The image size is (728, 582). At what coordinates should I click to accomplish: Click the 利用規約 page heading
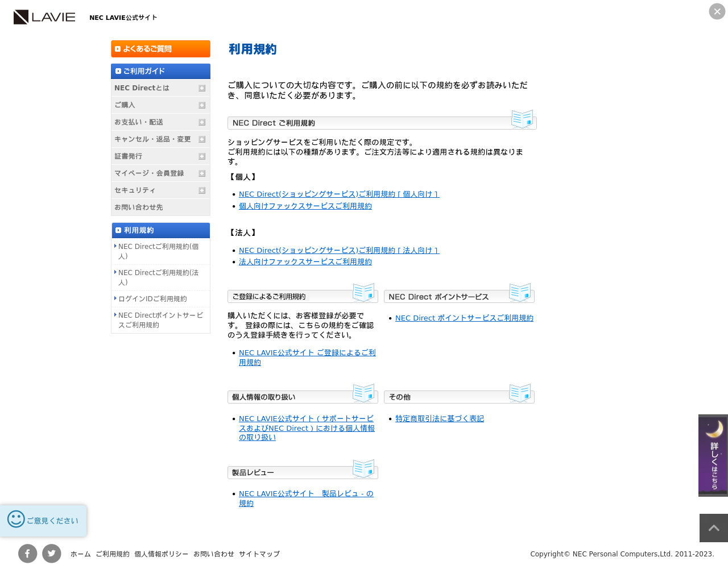point(253,49)
